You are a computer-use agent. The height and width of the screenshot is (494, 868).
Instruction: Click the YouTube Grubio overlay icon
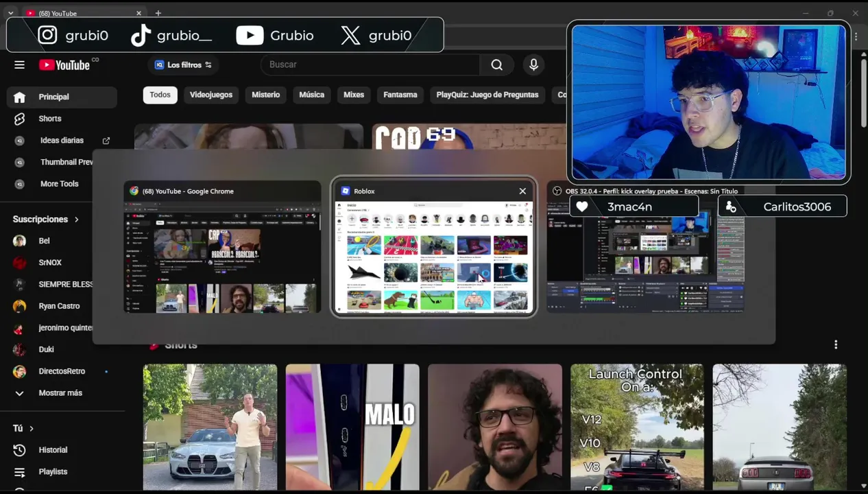pyautogui.click(x=250, y=35)
